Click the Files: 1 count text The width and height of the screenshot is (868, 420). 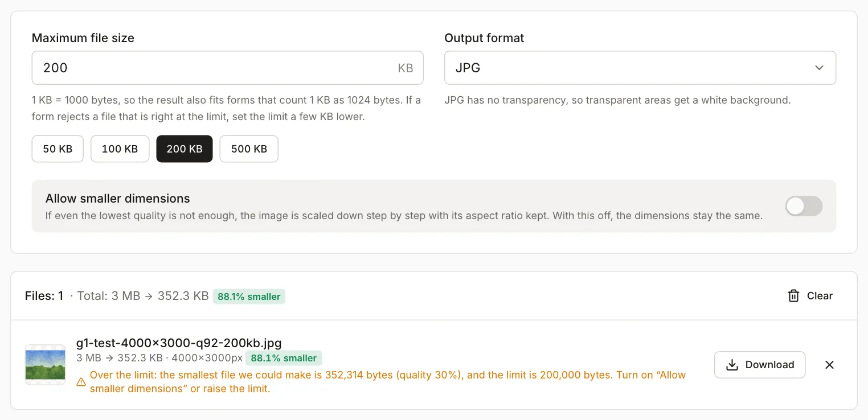coord(44,296)
